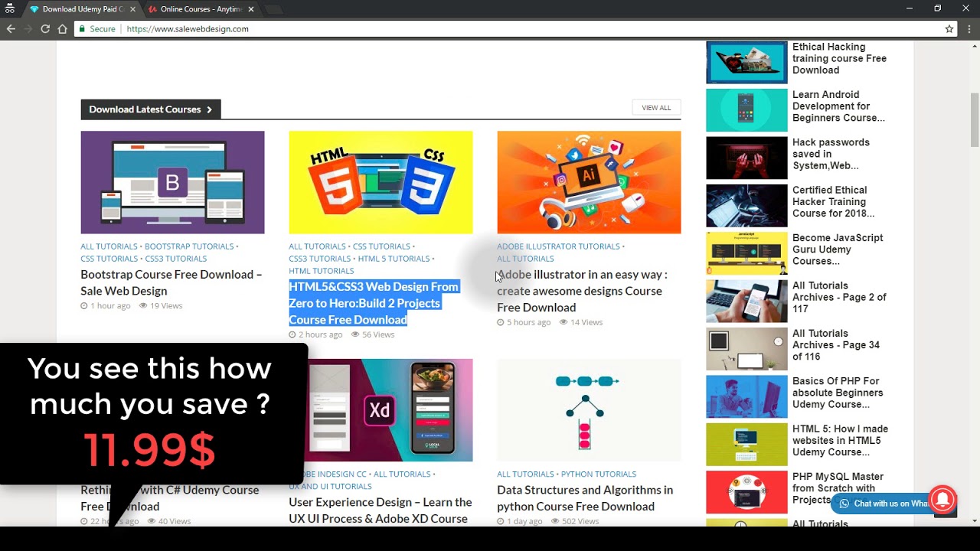Click the VIEW ALL button
Viewport: 980px width, 551px height.
tap(656, 108)
